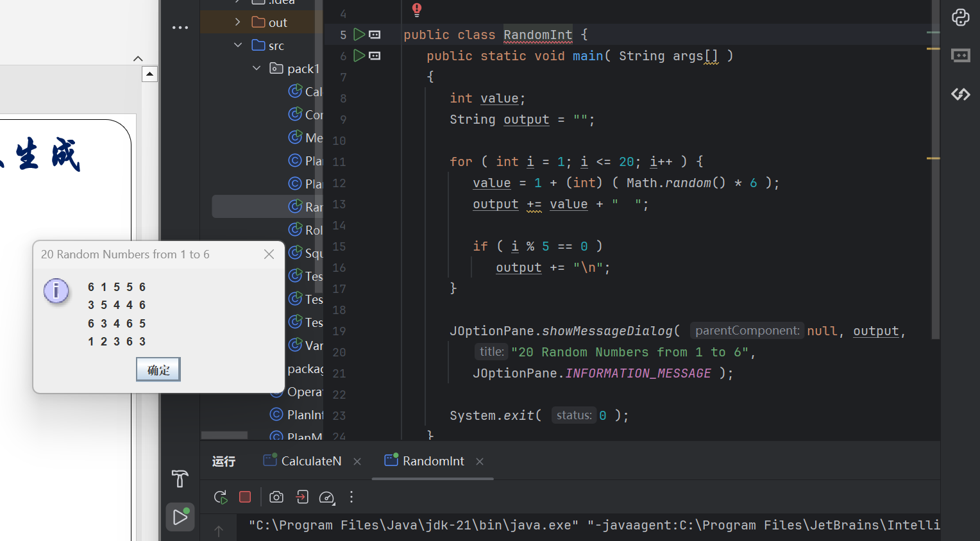The height and width of the screenshot is (541, 980).
Task: Open more run toolbar options menu
Action: (x=351, y=497)
